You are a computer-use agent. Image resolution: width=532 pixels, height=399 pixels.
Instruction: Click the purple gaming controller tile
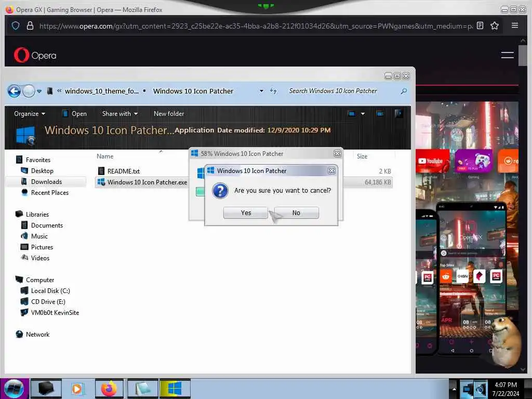(x=474, y=161)
